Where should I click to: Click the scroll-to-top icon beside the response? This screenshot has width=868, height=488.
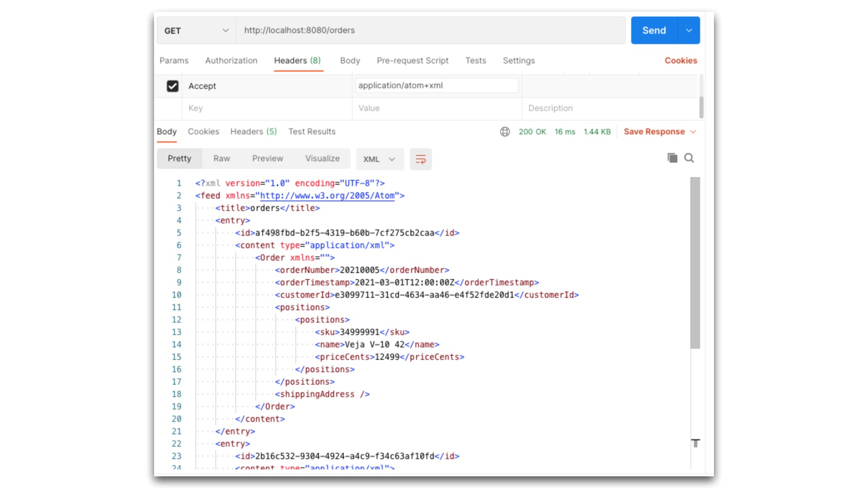695,443
